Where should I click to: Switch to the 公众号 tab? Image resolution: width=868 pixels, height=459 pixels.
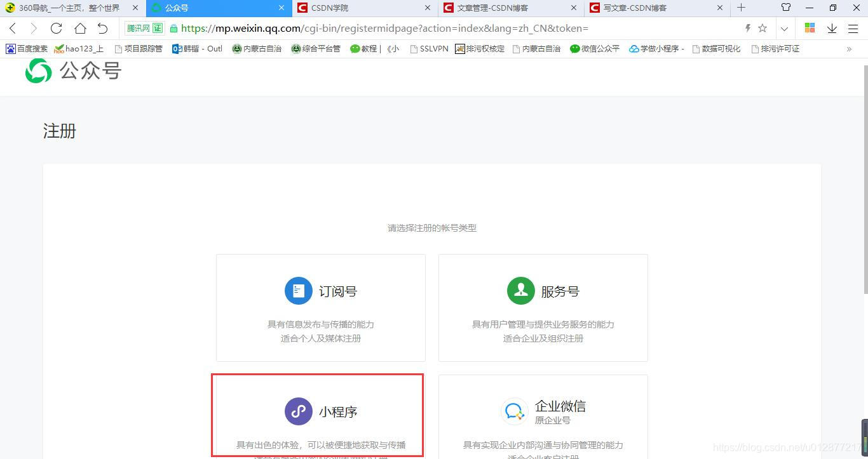tap(219, 8)
